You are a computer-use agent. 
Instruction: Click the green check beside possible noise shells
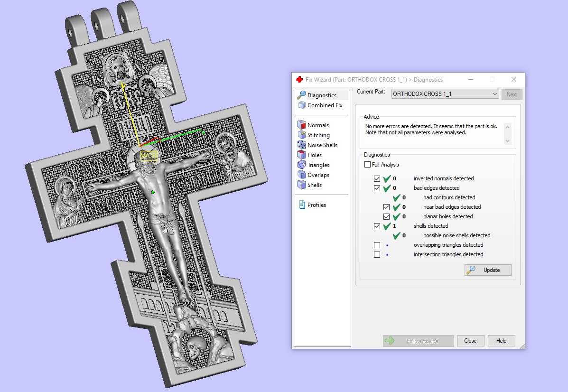click(396, 235)
